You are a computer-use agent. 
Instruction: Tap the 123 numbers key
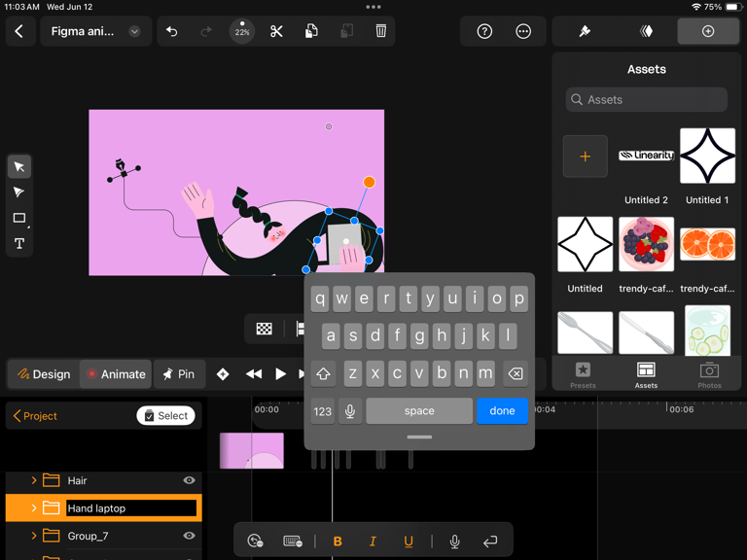coord(323,410)
